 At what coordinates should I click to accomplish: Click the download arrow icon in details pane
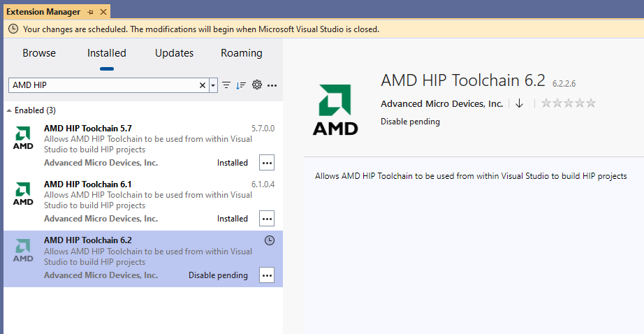point(519,103)
